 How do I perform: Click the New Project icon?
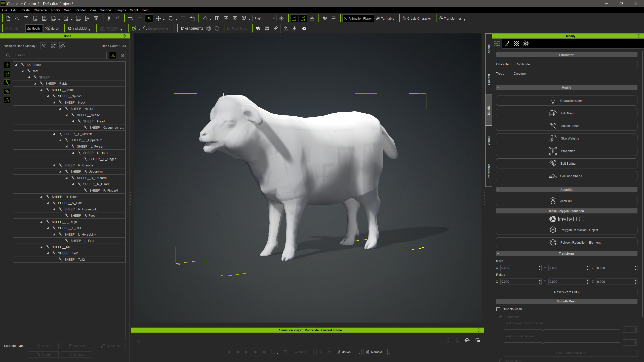[8, 18]
